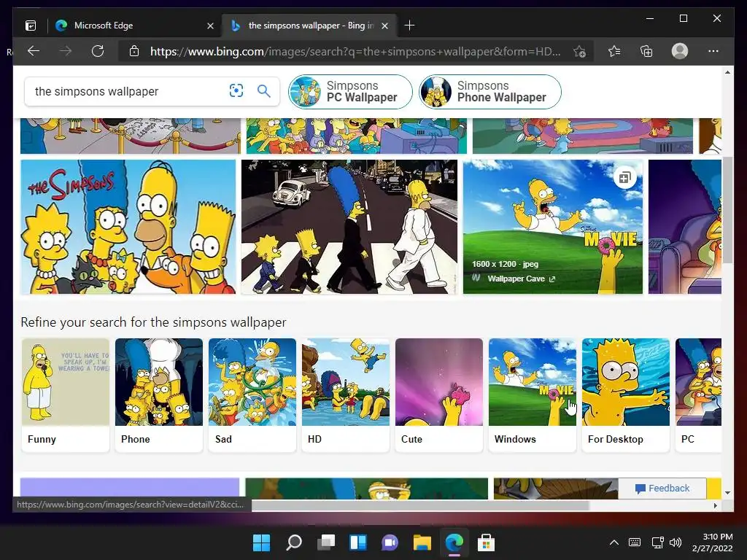Refine search by Windows

pyautogui.click(x=532, y=394)
